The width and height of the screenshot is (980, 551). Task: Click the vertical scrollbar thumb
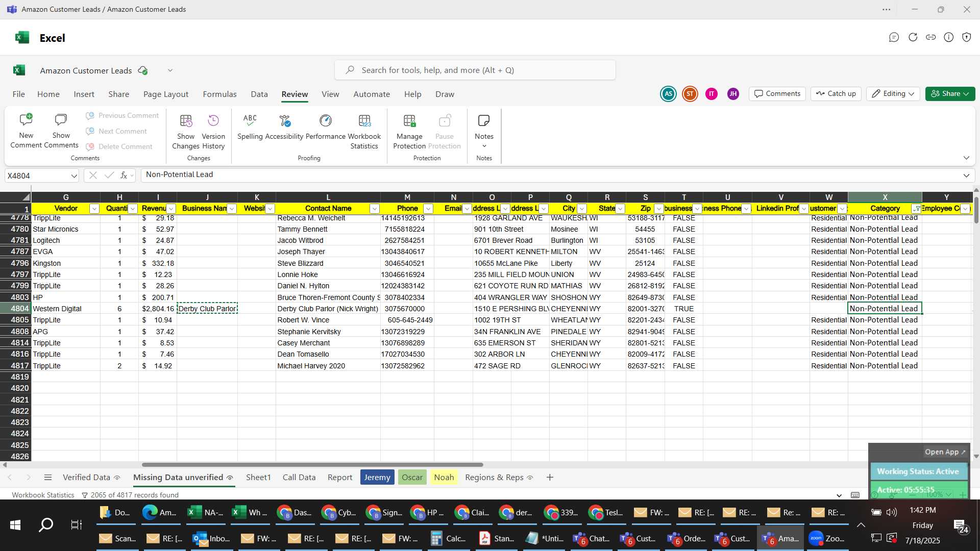click(x=976, y=209)
